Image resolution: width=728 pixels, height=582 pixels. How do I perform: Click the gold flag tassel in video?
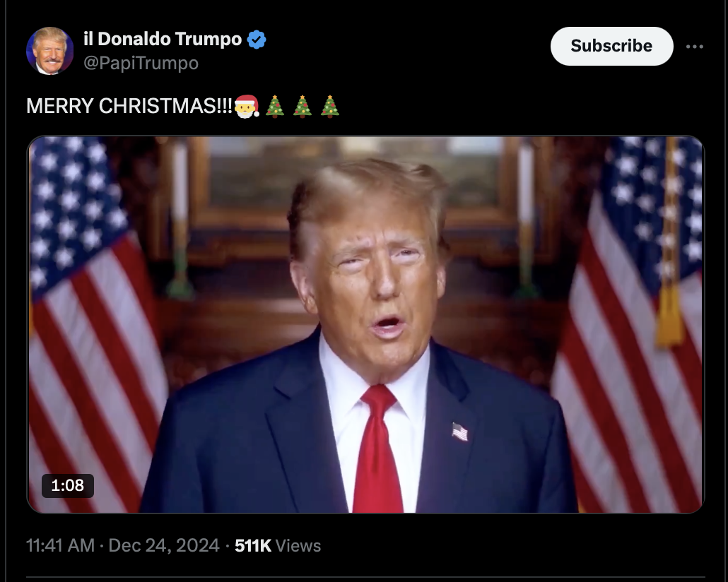669,316
